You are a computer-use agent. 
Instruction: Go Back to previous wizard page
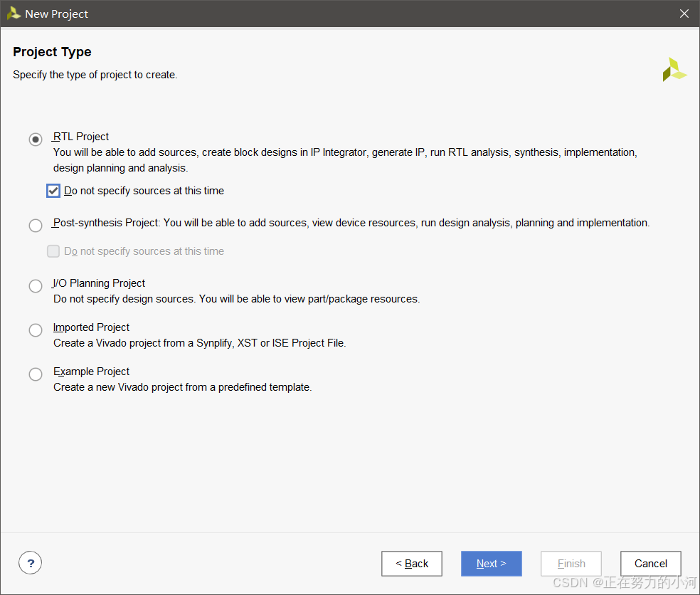pos(412,563)
